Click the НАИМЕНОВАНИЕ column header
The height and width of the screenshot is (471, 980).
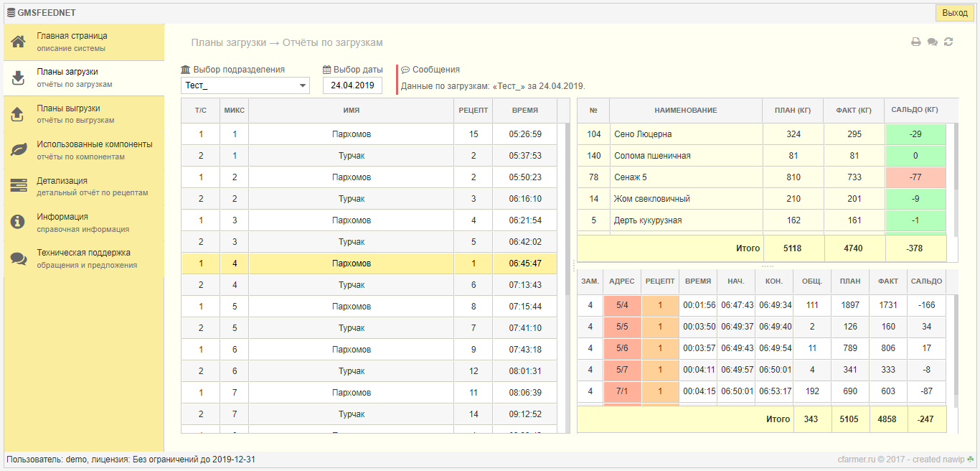(686, 111)
